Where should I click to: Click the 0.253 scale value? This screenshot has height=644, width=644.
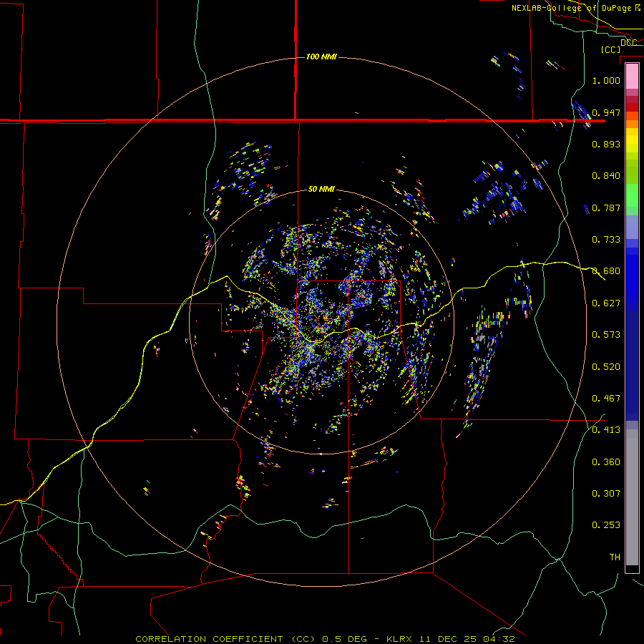(x=606, y=525)
